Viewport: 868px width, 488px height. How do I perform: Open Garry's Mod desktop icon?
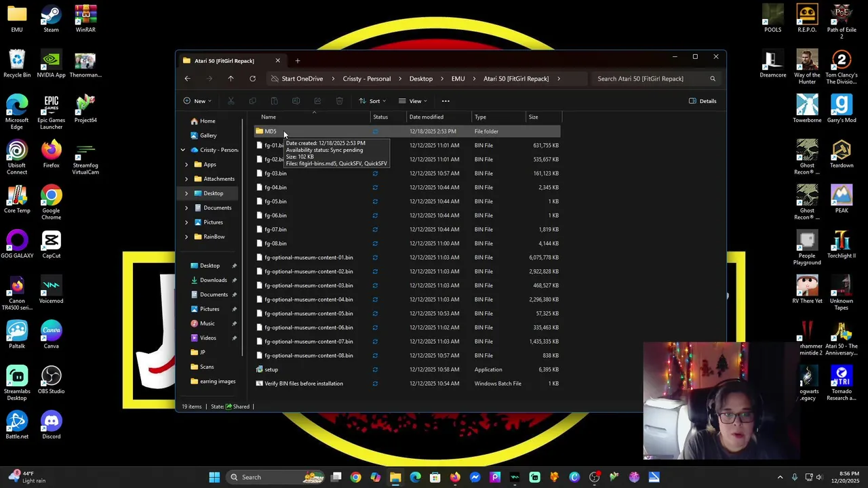click(841, 109)
